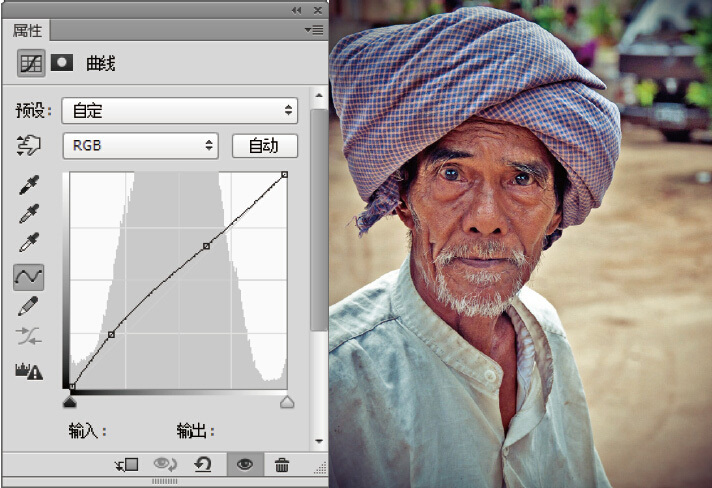Screen dimensions: 712x488
Task: Open the properties panel flyout menu
Action: (x=314, y=30)
